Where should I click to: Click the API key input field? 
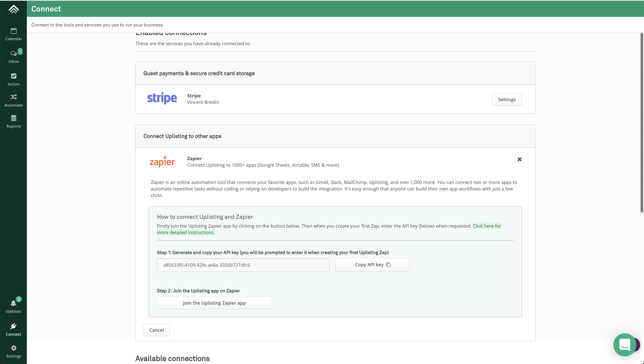243,265
